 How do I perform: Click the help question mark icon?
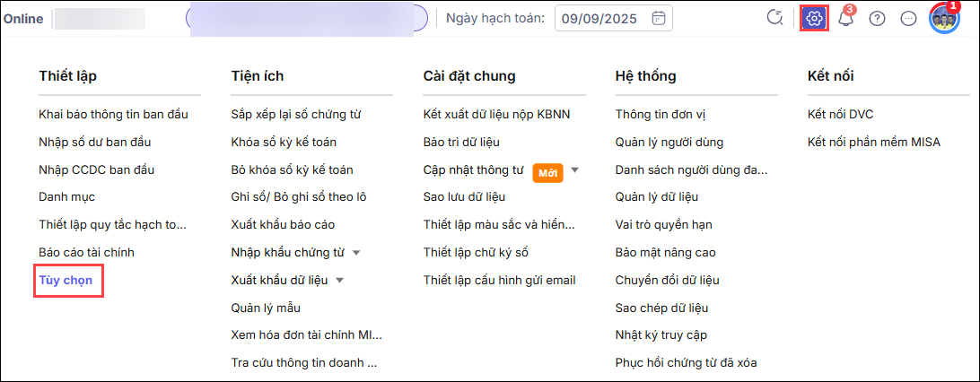pos(878,19)
